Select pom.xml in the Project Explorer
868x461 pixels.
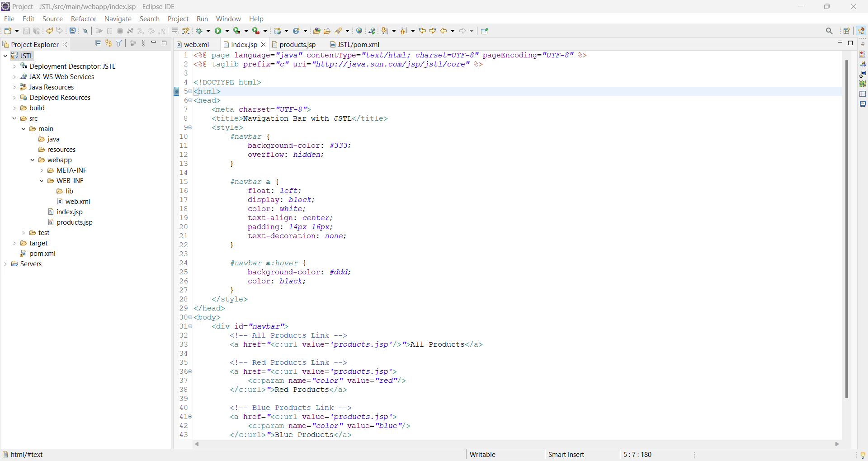point(42,254)
